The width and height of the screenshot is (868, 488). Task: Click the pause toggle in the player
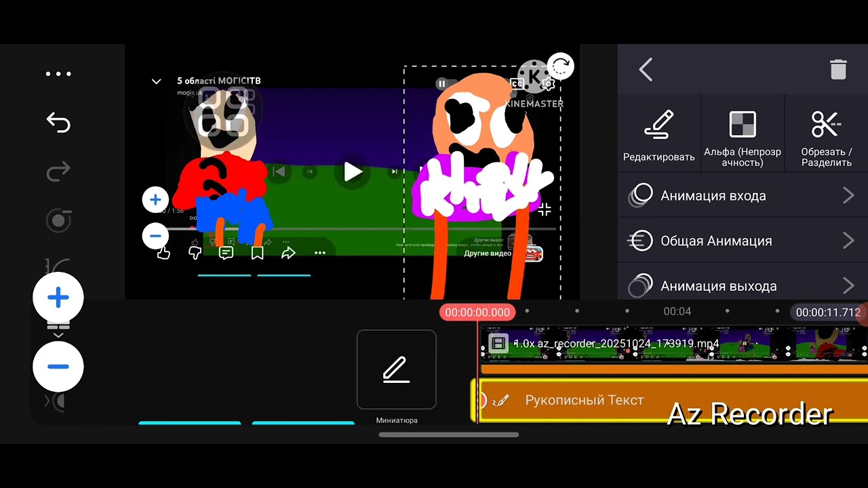pyautogui.click(x=441, y=83)
